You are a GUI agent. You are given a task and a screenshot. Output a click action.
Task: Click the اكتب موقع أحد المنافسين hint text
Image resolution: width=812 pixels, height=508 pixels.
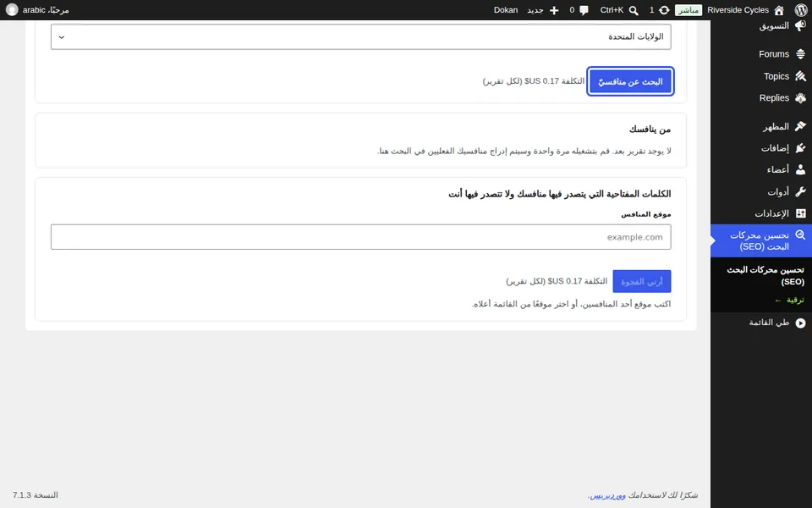pos(572,304)
